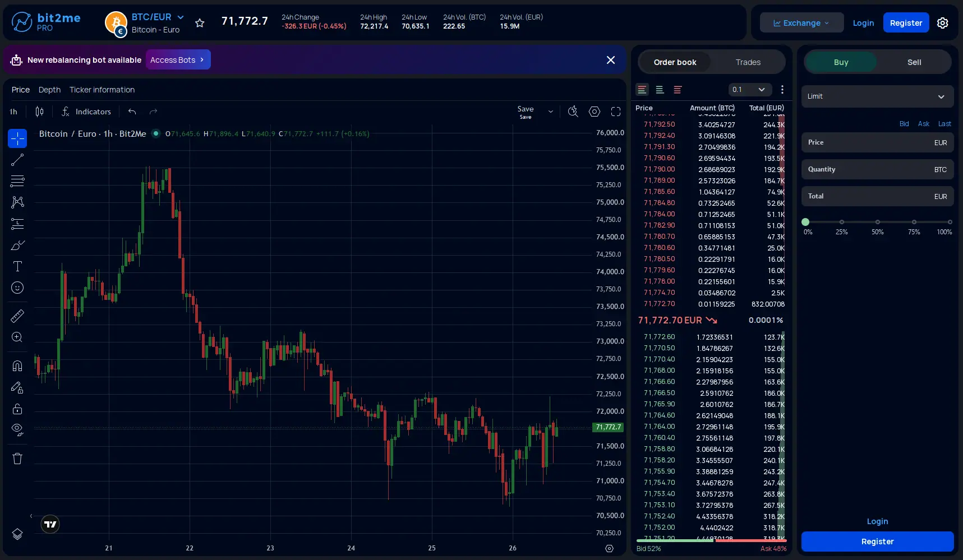The width and height of the screenshot is (963, 560).
Task: Add BTC/EUR to favorites with star
Action: [200, 23]
